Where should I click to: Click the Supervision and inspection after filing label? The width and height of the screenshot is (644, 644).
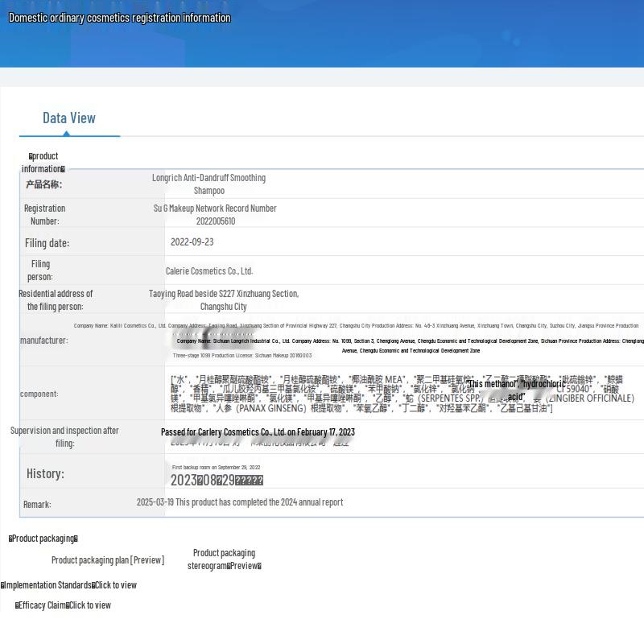64,436
